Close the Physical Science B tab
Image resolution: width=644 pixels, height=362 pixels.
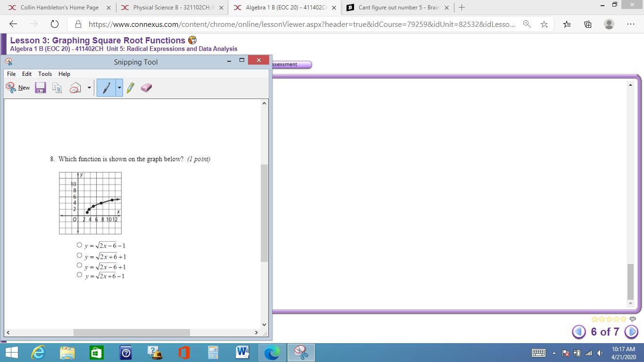221,8
